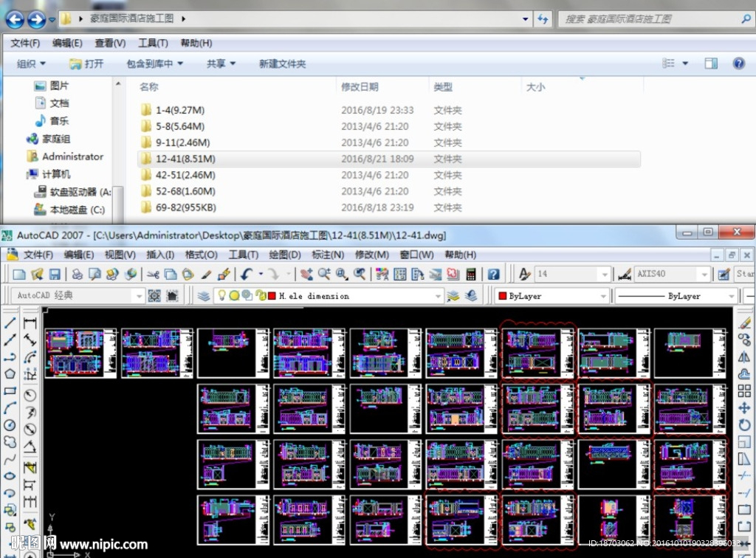This screenshot has width=756, height=558.
Task: Select the Move tool
Action: (744, 407)
